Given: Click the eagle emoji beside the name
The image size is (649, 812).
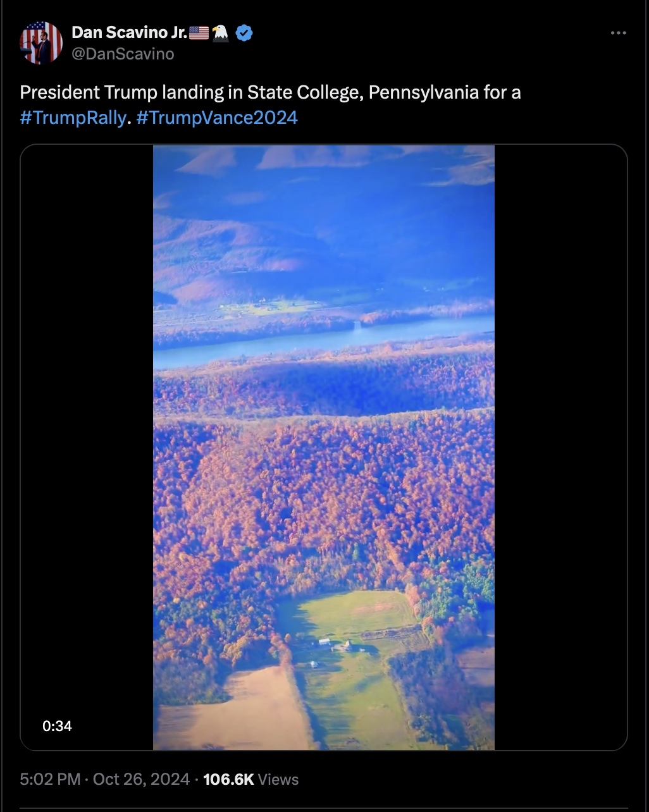Looking at the screenshot, I should pyautogui.click(x=221, y=32).
